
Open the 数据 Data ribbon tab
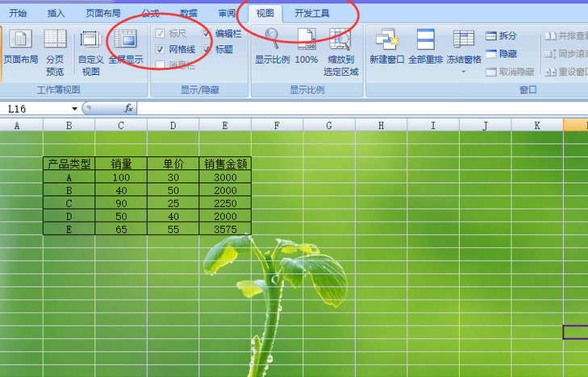[x=189, y=14]
